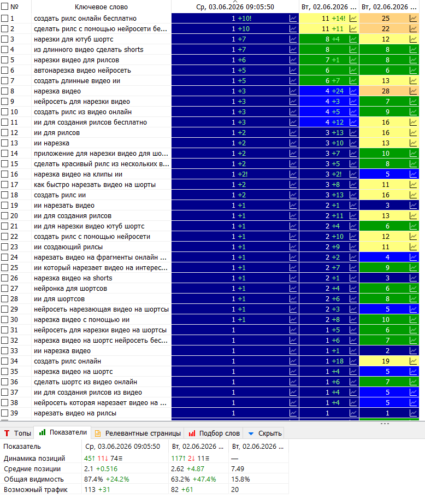This screenshot has height=504, width=425.
Task: Click the page icon on Релевантные страницы
Action: (x=98, y=433)
